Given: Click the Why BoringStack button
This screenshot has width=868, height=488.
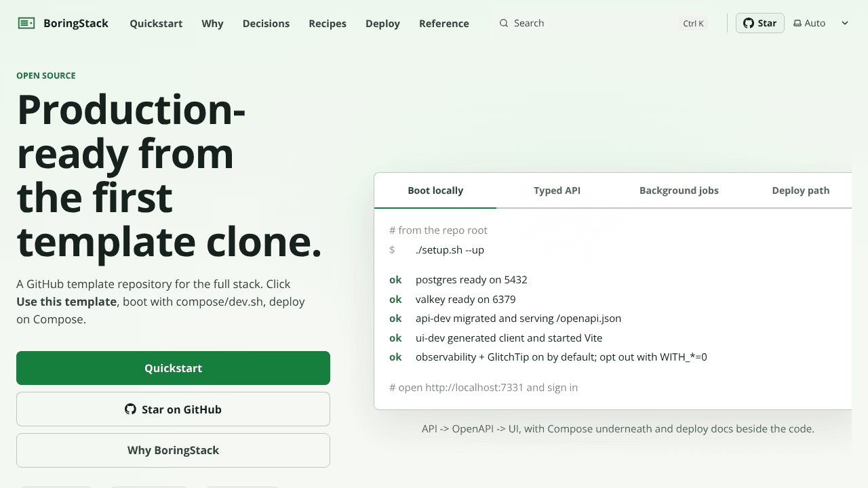Looking at the screenshot, I should [173, 450].
